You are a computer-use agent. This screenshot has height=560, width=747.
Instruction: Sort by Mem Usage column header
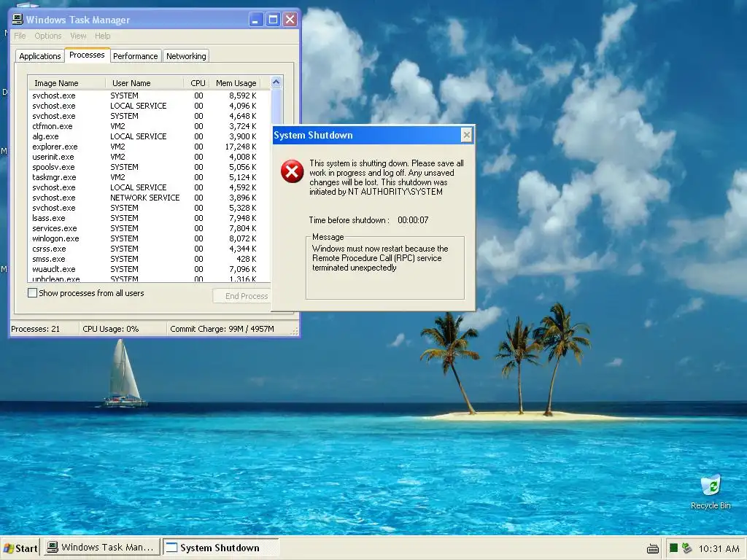coord(236,83)
